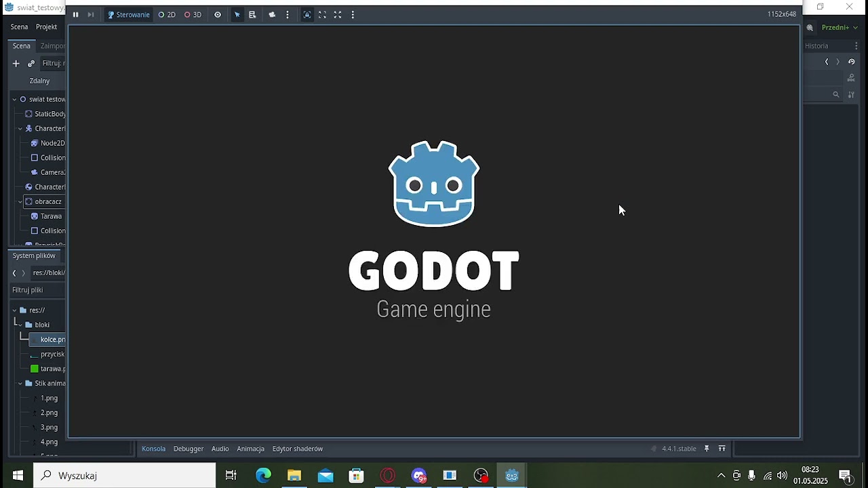Expand bottom panel with arrow icon
868x488 pixels.
pyautogui.click(x=722, y=449)
